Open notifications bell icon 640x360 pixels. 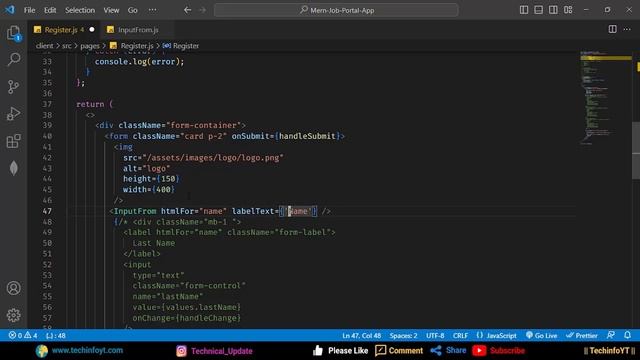(627, 335)
